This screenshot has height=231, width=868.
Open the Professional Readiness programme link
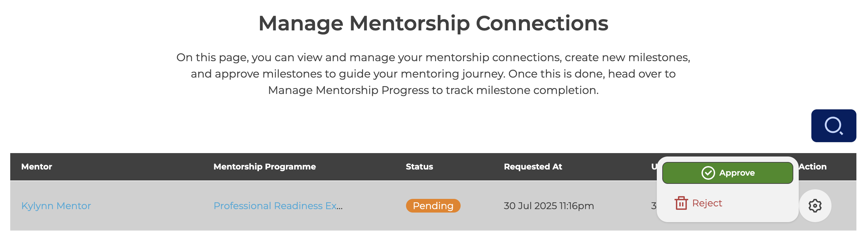pyautogui.click(x=278, y=206)
